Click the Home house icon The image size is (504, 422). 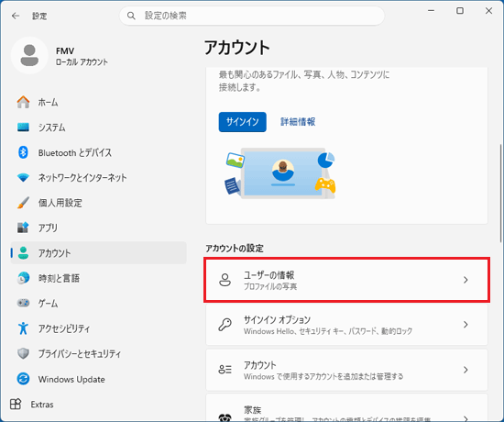[x=23, y=103]
